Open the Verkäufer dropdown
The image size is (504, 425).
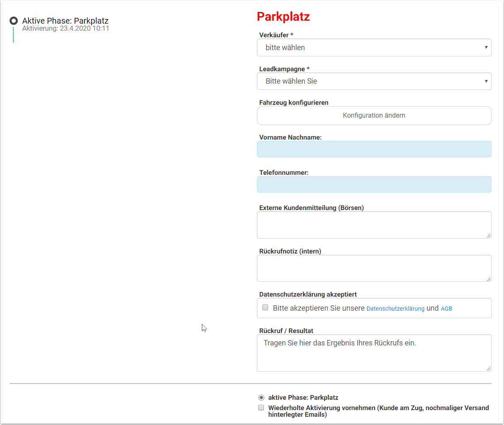[373, 48]
